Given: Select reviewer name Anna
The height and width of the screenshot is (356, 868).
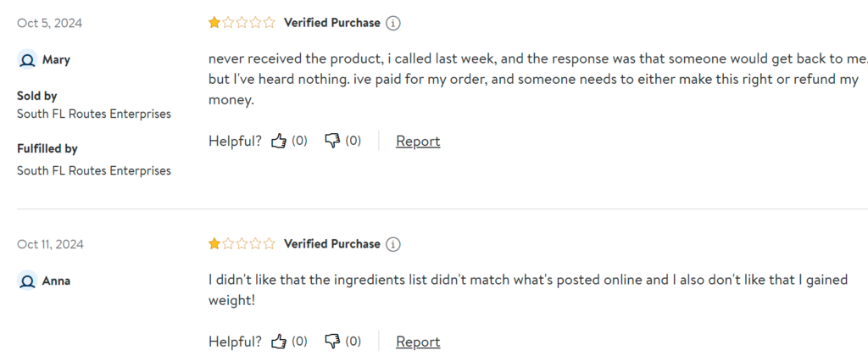Looking at the screenshot, I should tap(56, 281).
